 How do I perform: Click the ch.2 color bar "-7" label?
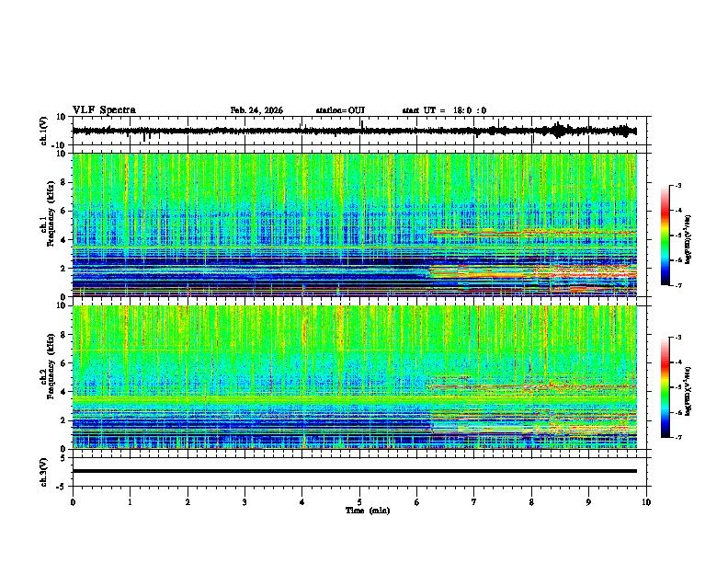point(678,437)
